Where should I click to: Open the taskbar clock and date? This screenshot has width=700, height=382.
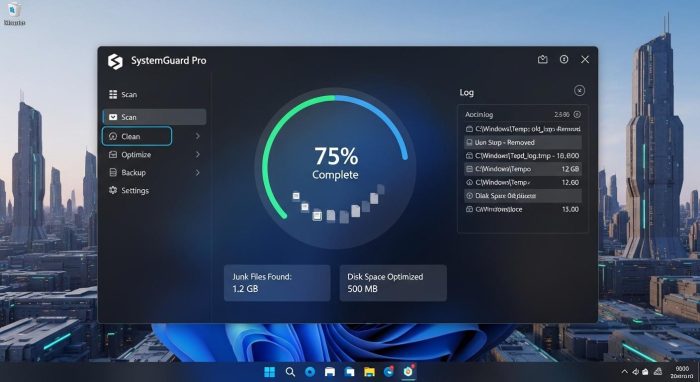pyautogui.click(x=682, y=372)
